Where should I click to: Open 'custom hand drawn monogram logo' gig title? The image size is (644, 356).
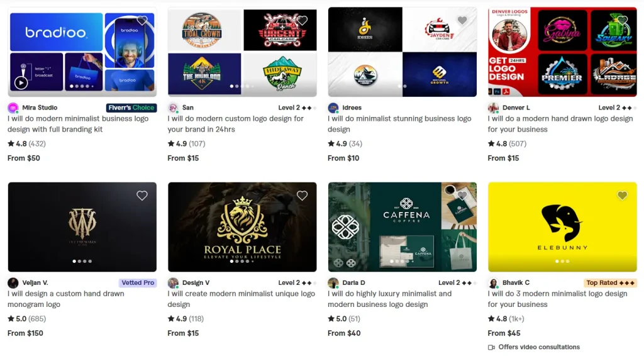[x=65, y=299]
